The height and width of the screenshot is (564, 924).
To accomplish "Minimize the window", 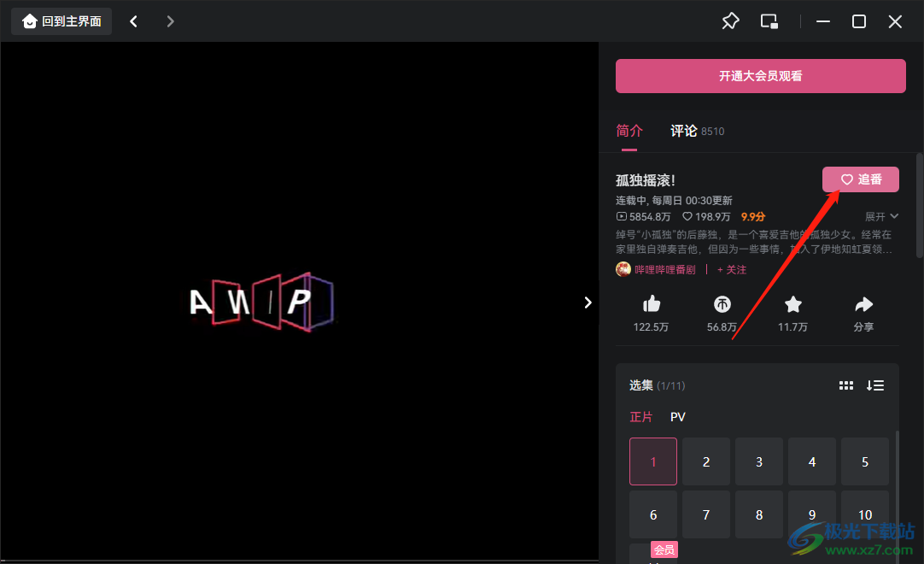I will point(823,22).
